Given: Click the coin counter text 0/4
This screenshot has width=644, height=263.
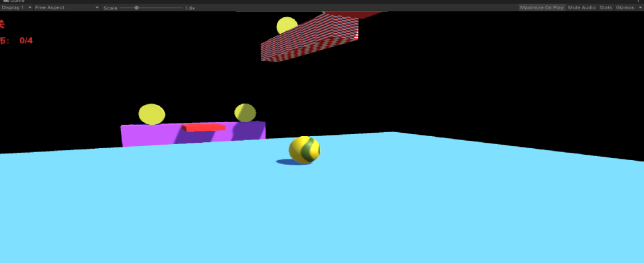Looking at the screenshot, I should coord(26,41).
